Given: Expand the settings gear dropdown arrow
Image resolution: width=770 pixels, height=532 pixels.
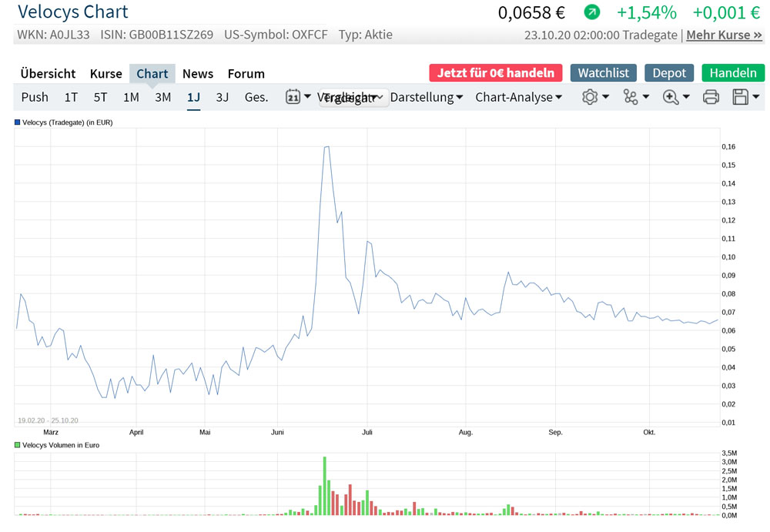Looking at the screenshot, I should [x=605, y=97].
